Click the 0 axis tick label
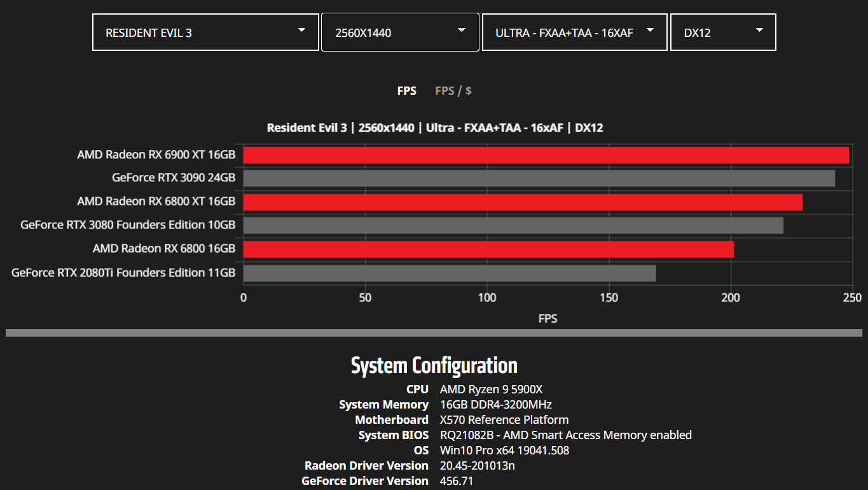This screenshot has height=490, width=868. tap(244, 297)
